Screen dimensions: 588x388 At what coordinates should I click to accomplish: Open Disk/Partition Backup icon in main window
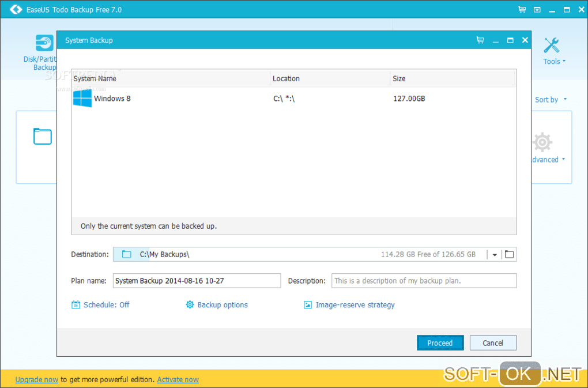[44, 43]
